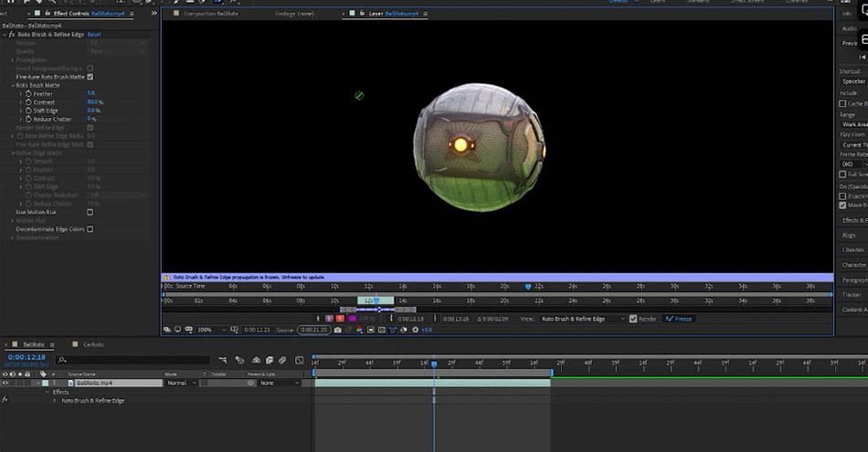Toggle the Contrast stopwatch icon

[x=28, y=101]
